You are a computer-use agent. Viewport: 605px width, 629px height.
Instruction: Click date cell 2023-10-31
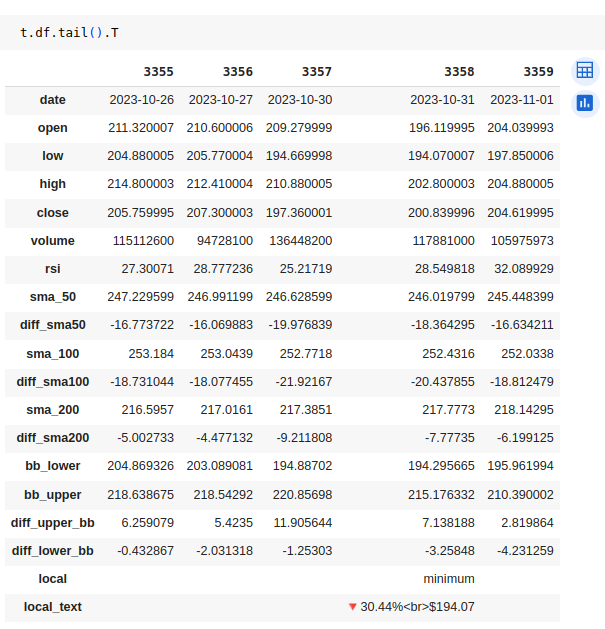pos(442,100)
